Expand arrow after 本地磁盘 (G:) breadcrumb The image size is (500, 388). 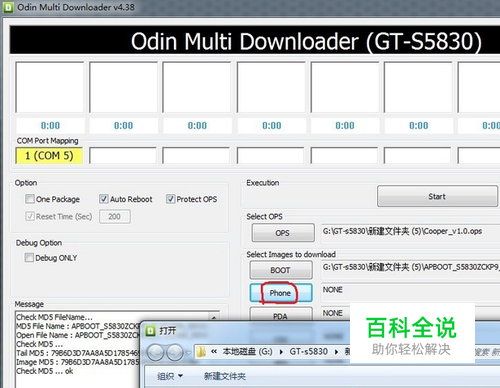point(281,352)
